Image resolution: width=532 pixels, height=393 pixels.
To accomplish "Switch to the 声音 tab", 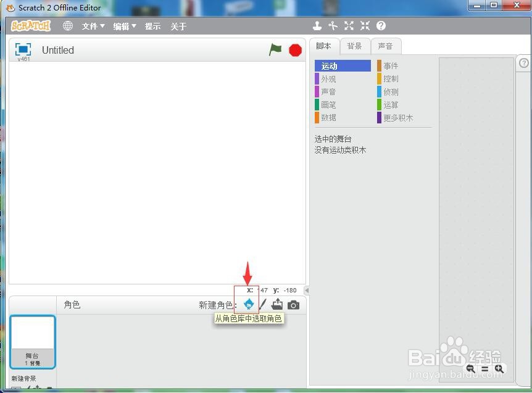I will [x=386, y=46].
